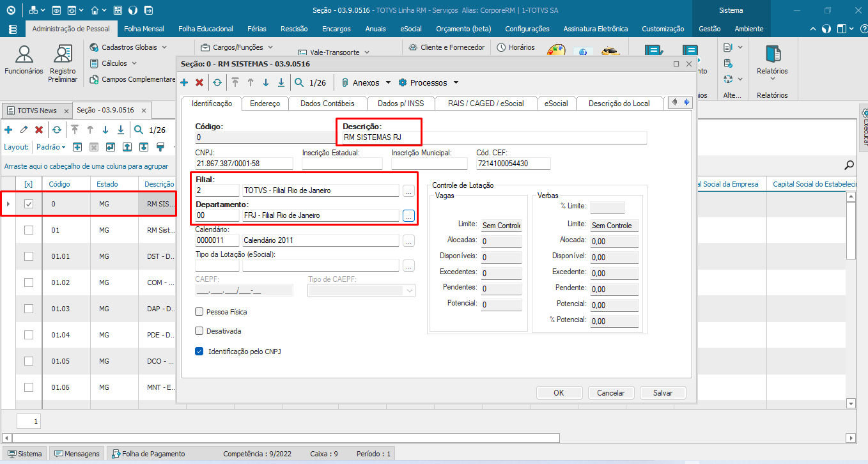868x464 pixels.
Task: Check the box on row 01.03
Action: 29,309
